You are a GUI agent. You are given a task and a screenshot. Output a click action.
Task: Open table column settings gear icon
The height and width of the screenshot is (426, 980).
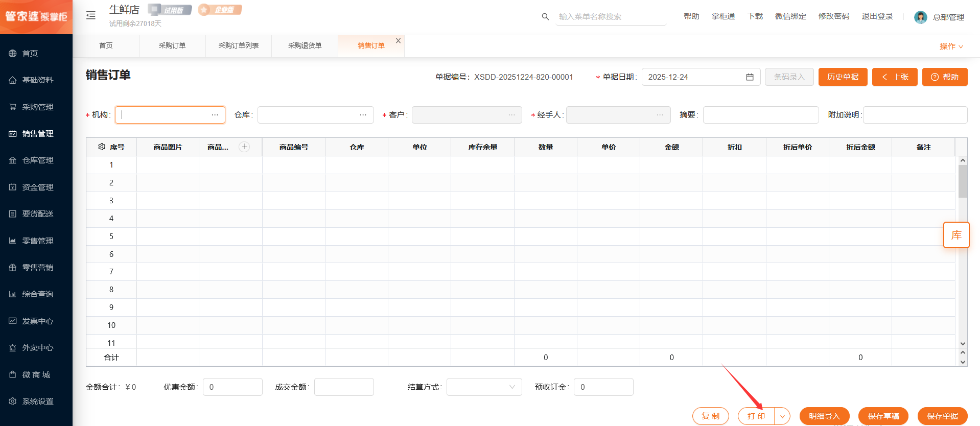pos(102,147)
